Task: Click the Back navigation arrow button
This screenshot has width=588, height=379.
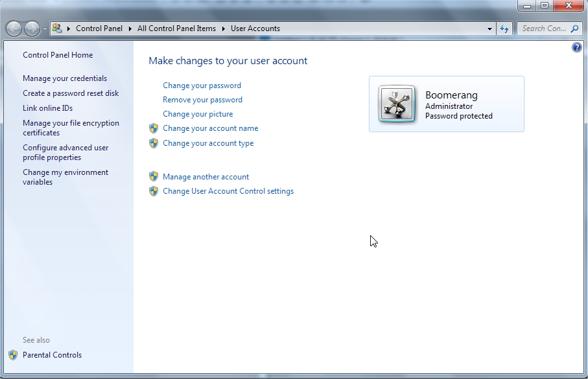Action: pyautogui.click(x=14, y=29)
